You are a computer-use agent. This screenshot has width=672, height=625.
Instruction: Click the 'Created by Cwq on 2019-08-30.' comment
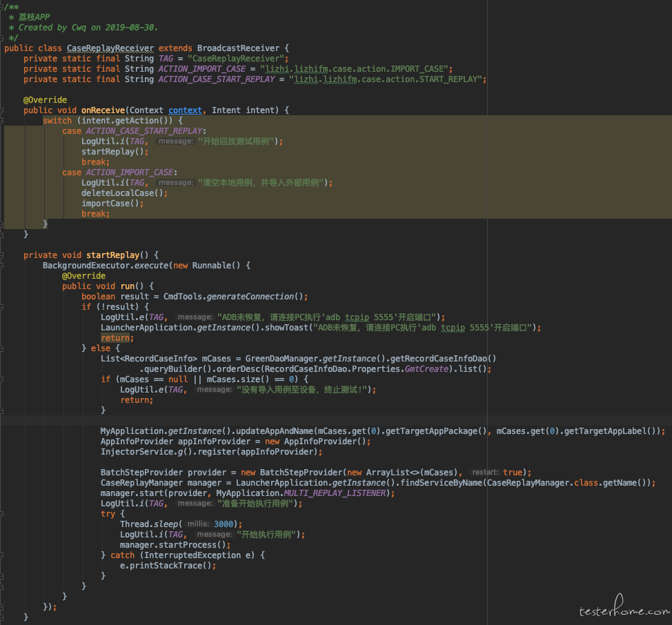point(88,28)
